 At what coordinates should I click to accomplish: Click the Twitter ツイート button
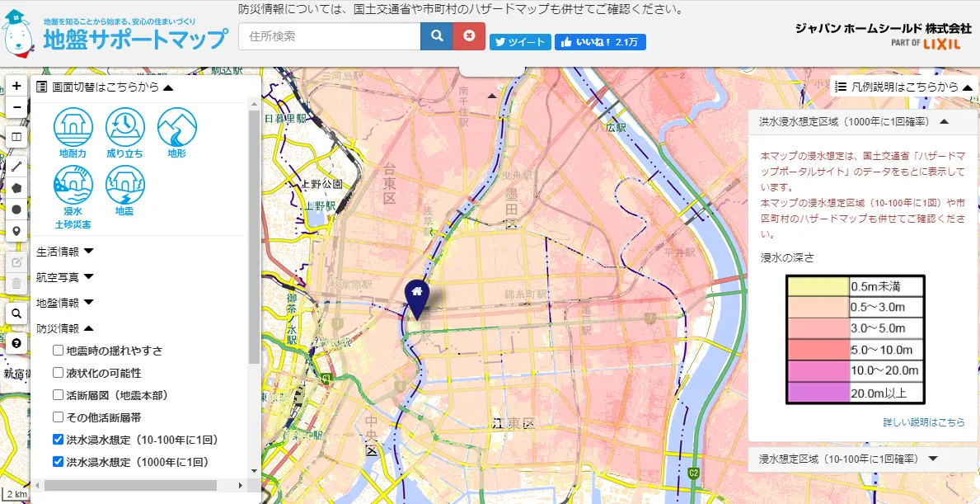(519, 42)
